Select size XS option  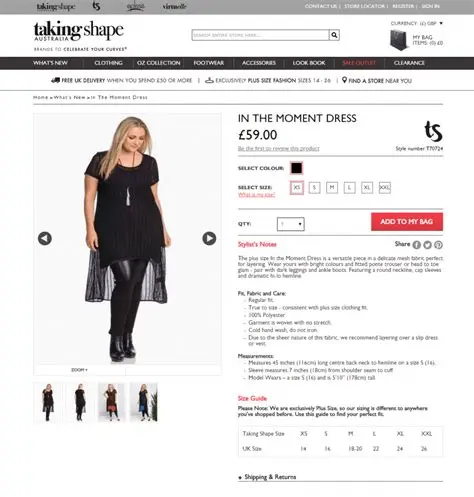click(x=297, y=188)
